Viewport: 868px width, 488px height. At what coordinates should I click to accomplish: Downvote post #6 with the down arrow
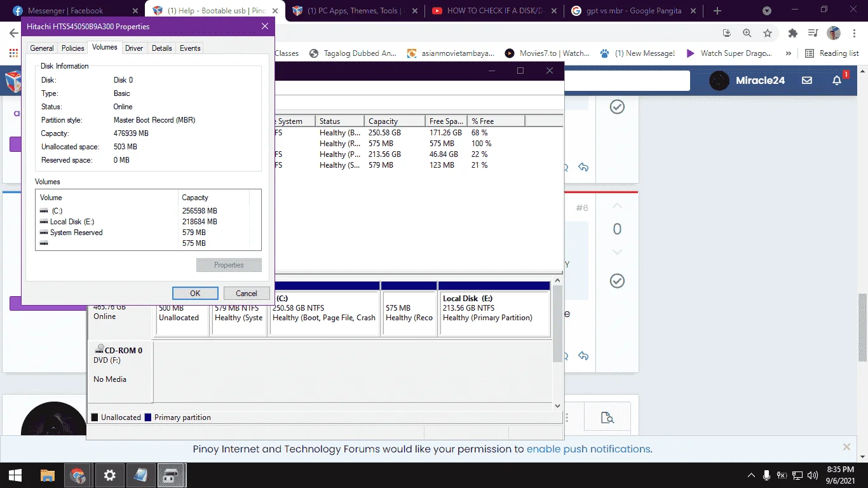pos(617,252)
